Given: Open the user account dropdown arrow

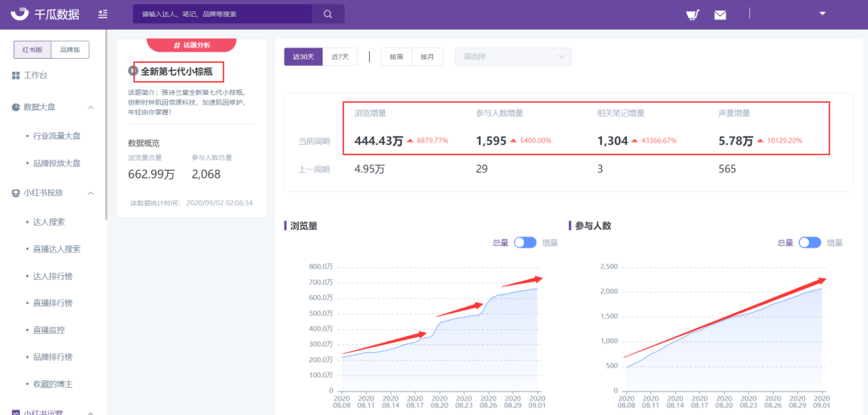Looking at the screenshot, I should pyautogui.click(x=822, y=14).
